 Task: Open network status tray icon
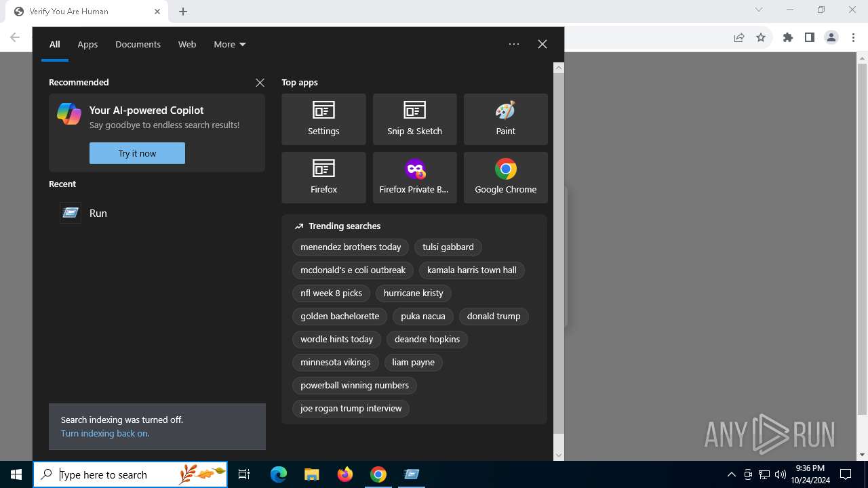(764, 474)
